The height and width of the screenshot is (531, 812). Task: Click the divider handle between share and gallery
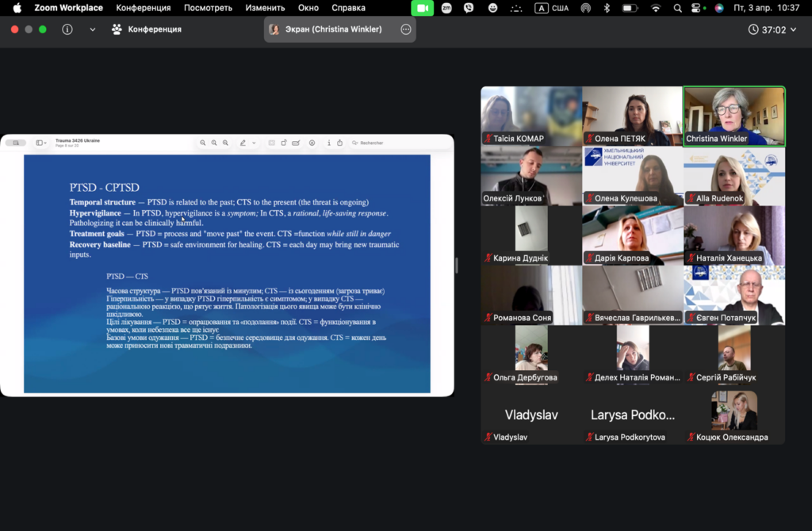coord(457,265)
